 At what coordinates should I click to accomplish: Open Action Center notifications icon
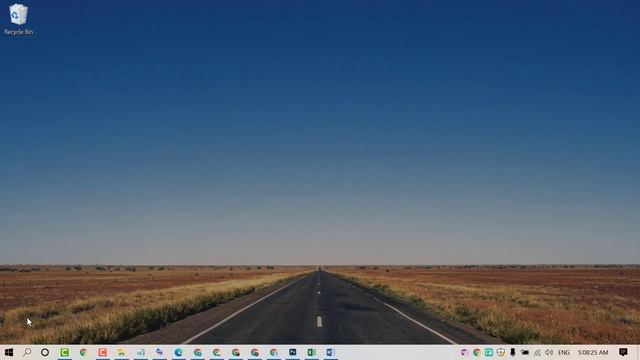pyautogui.click(x=623, y=352)
